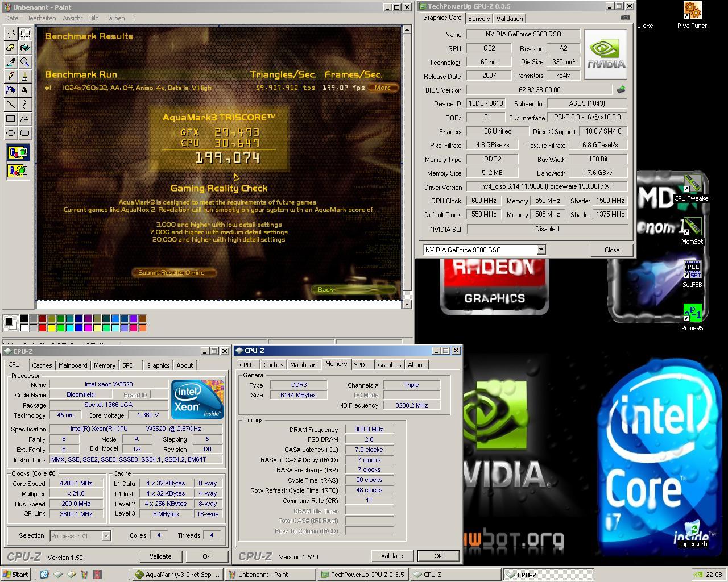Choose transparent selection mode option in Paint
Image resolution: width=728 pixels, height=582 pixels.
pos(18,170)
